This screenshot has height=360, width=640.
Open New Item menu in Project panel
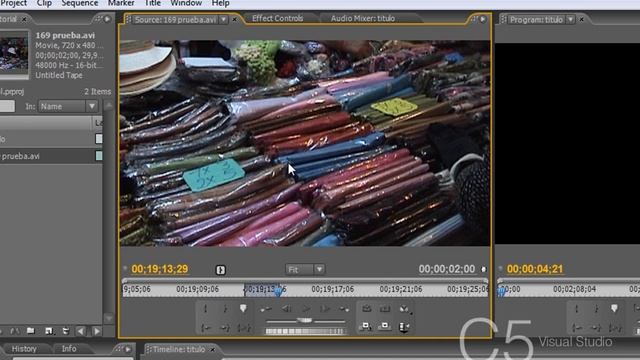pos(49,331)
